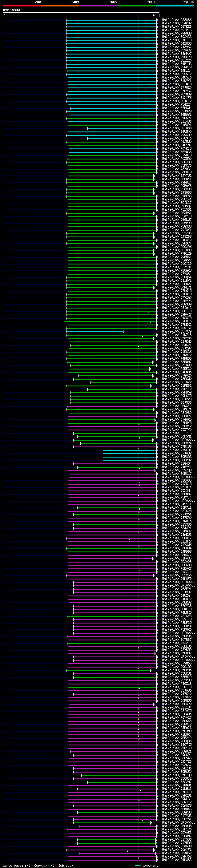Screen dimensions: 197x868
Task: Select label UniRef100_Q1K4G5
Action: pos(176,558)
